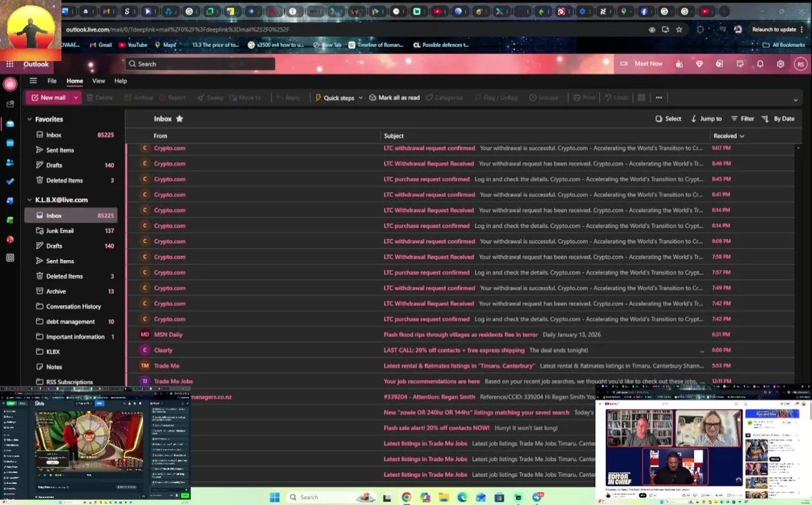The image size is (812, 505).
Task: Open the YouTube bookmark
Action: [133, 45]
